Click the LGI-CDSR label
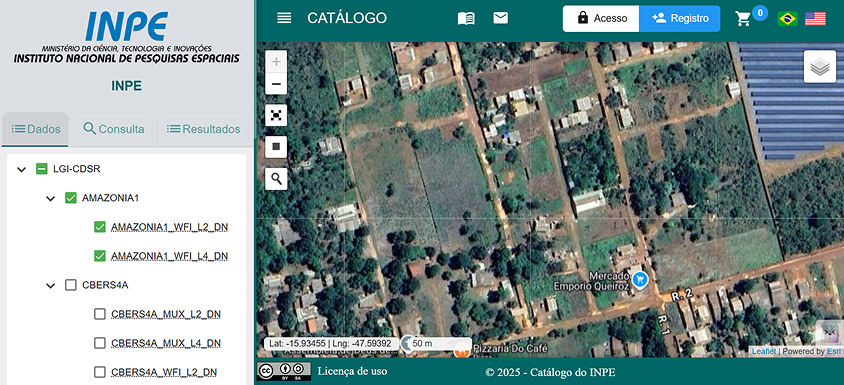844x385 pixels. click(77, 169)
